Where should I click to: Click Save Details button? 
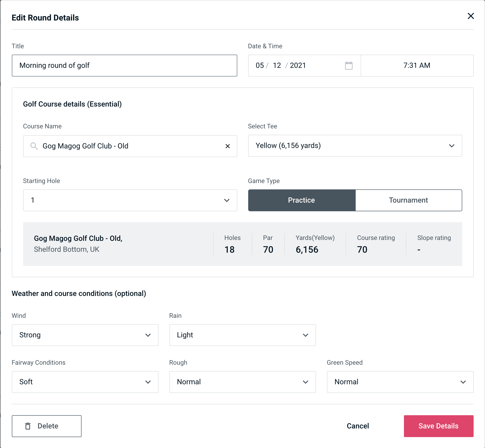coord(438,426)
